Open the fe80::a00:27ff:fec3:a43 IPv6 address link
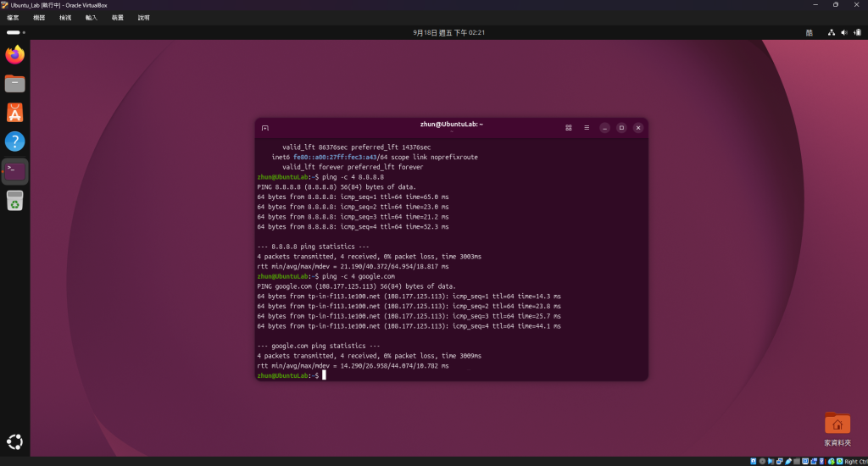Image resolution: width=868 pixels, height=466 pixels. click(334, 158)
